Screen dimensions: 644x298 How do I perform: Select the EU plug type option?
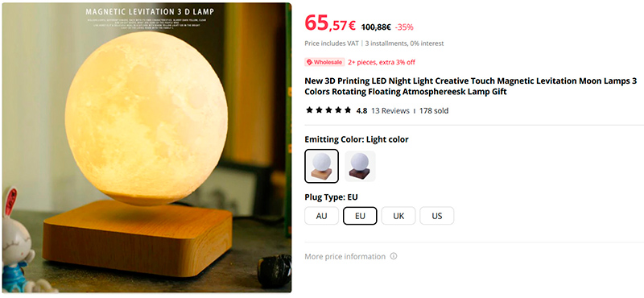click(360, 216)
